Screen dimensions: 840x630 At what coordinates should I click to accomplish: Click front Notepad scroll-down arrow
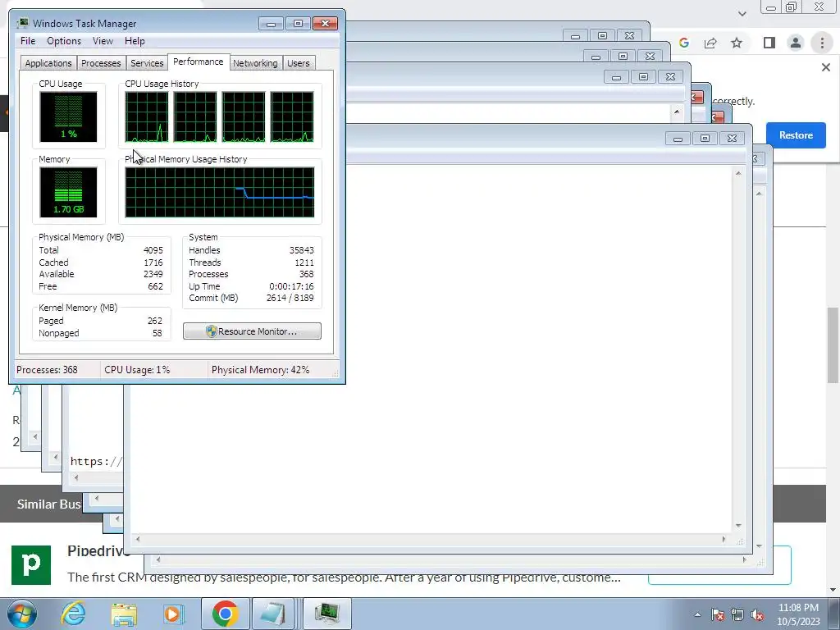[x=738, y=526]
